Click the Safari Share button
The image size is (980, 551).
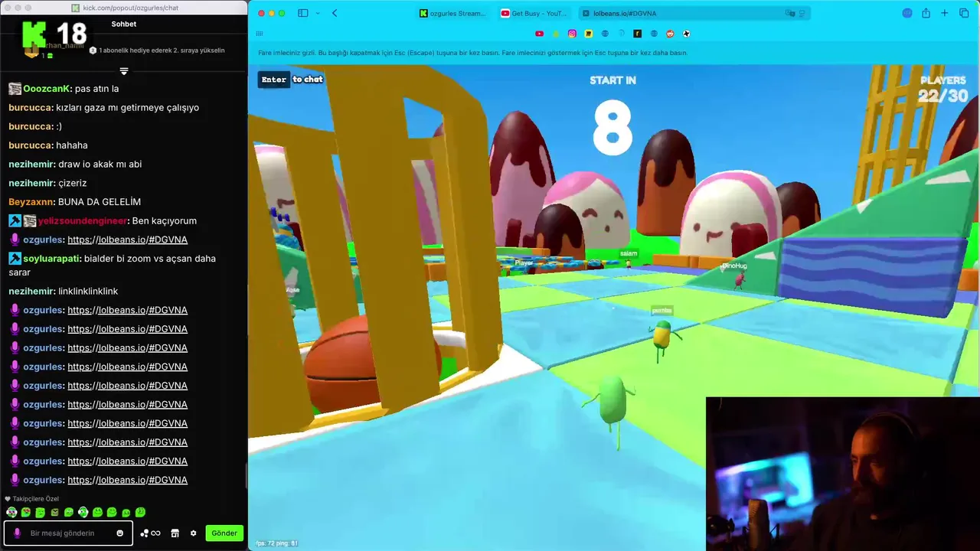click(926, 13)
